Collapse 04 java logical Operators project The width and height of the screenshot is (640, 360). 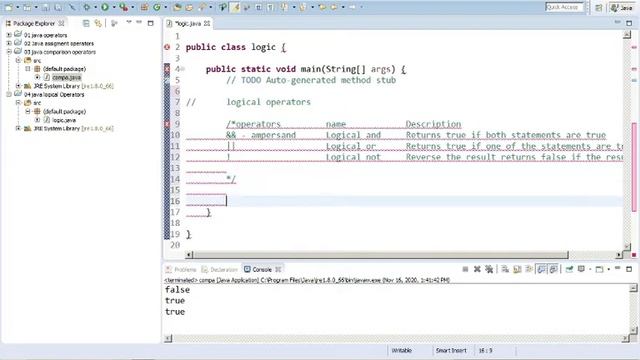[x=9, y=94]
